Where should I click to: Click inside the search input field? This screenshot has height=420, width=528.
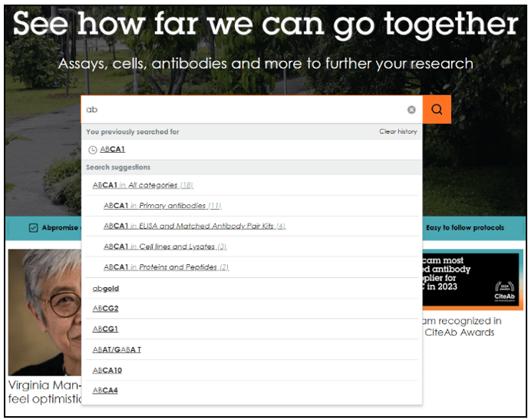[244, 110]
